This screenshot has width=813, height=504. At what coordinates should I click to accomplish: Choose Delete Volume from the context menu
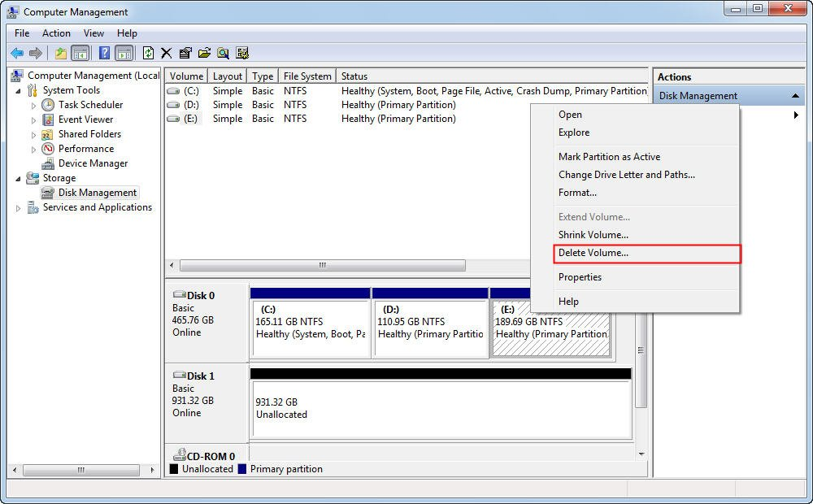594,253
